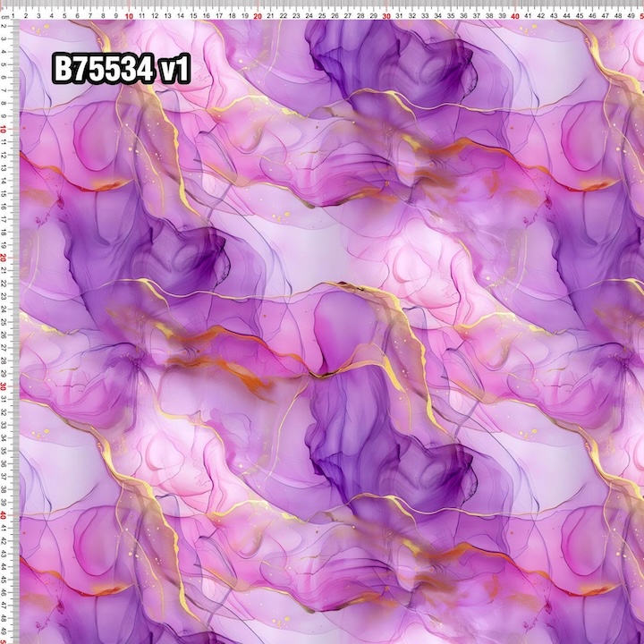
Task: Click the 49 mark on the left ruler
Action: (5, 631)
